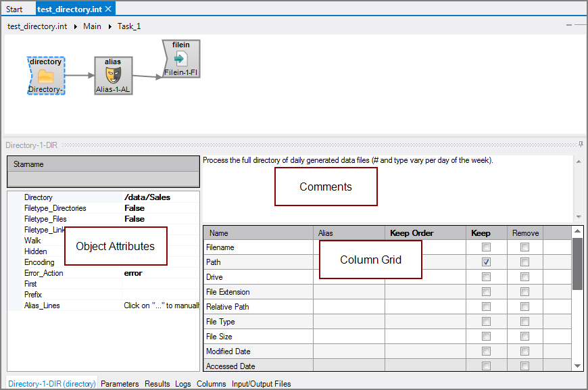Check Keep for File Extension row
Screen dimensions: 588x390
(x=486, y=292)
